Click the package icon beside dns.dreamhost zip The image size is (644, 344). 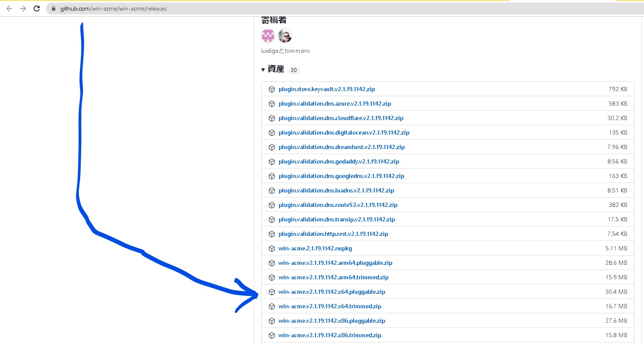272,147
